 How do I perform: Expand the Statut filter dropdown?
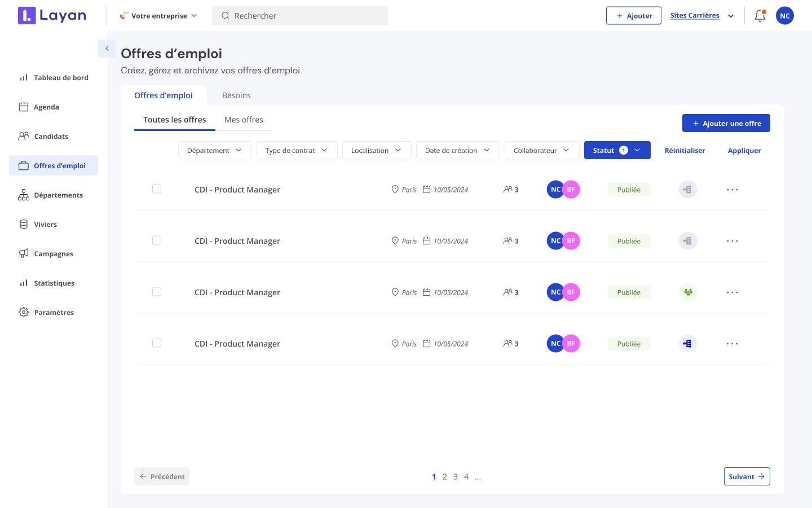[617, 150]
